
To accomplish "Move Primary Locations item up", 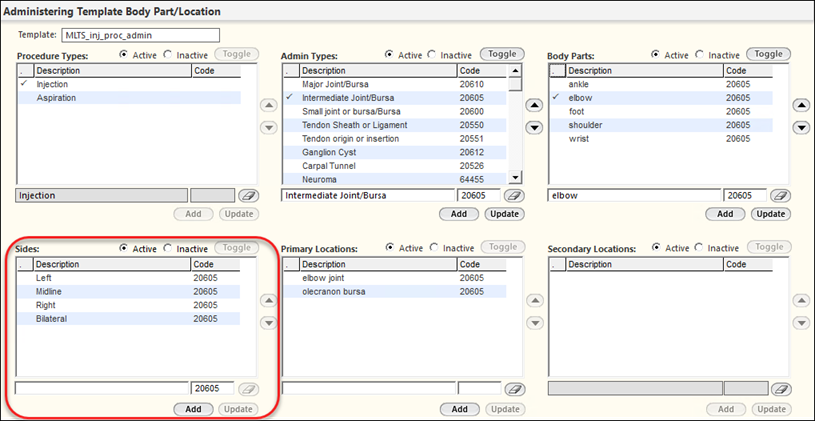I will click(x=534, y=300).
